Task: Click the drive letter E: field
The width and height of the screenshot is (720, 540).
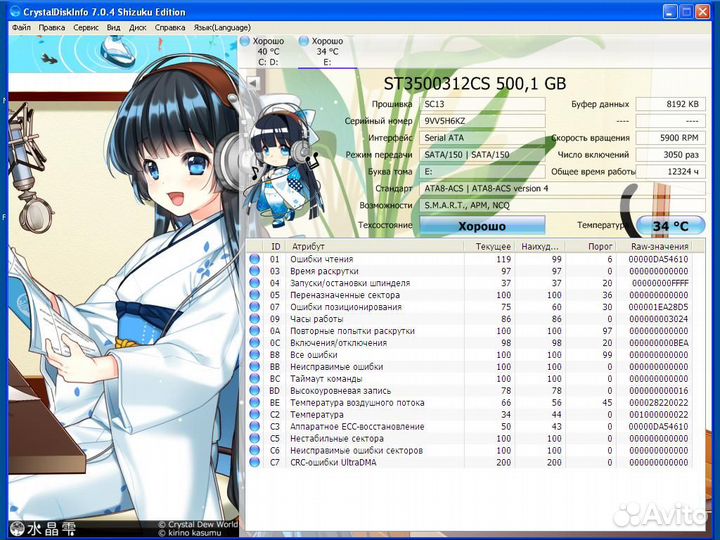Action: click(482, 172)
